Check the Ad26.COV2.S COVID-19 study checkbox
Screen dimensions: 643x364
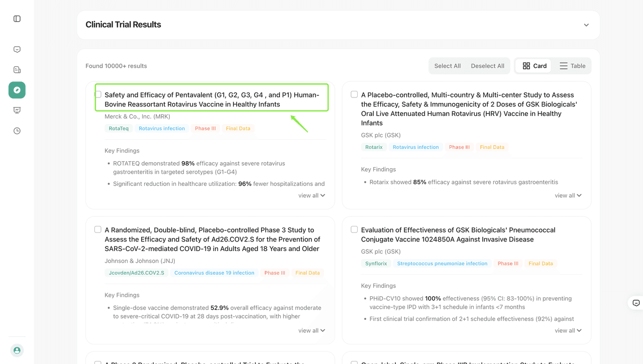click(97, 229)
